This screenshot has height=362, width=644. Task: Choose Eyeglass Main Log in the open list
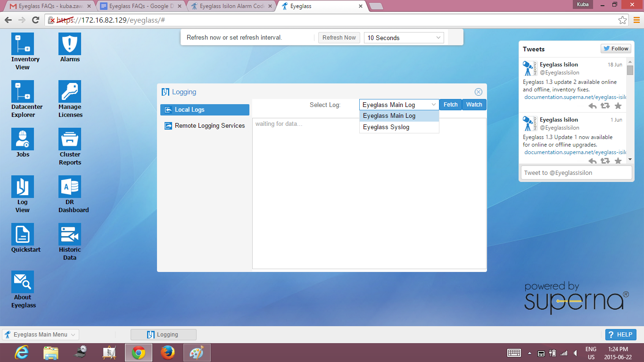(x=399, y=116)
